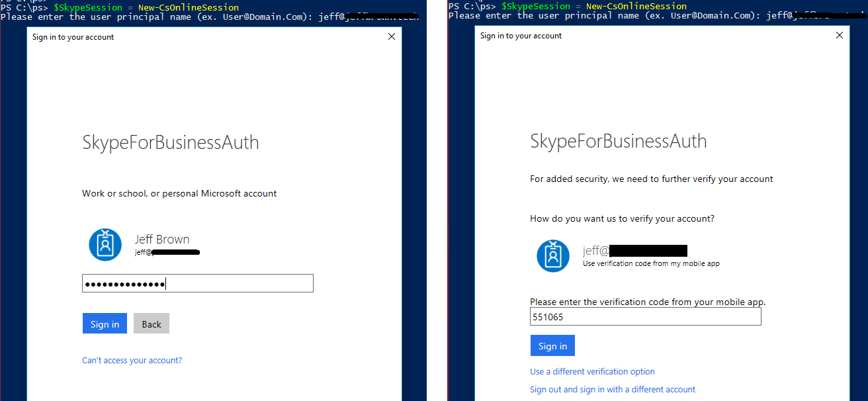Click Sign in below the password field
Viewport: 868px width, 401px height.
[x=105, y=324]
